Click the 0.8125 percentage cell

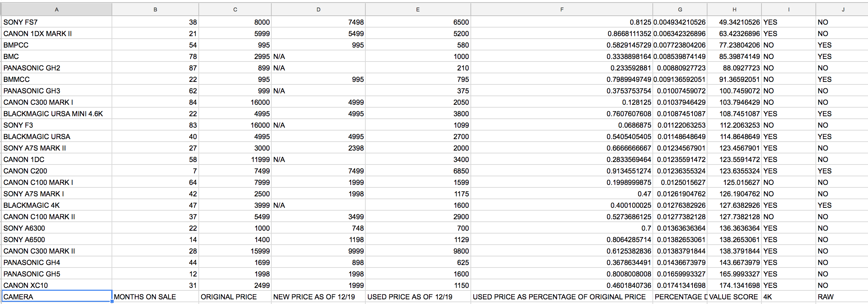coord(562,22)
